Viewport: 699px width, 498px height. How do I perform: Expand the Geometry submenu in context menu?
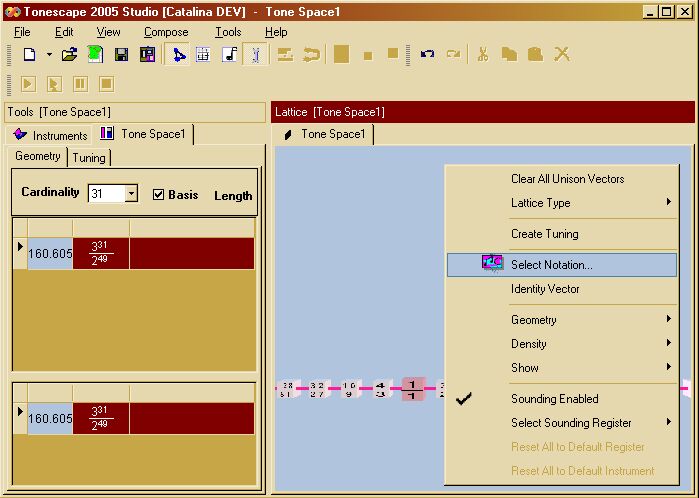(562, 320)
